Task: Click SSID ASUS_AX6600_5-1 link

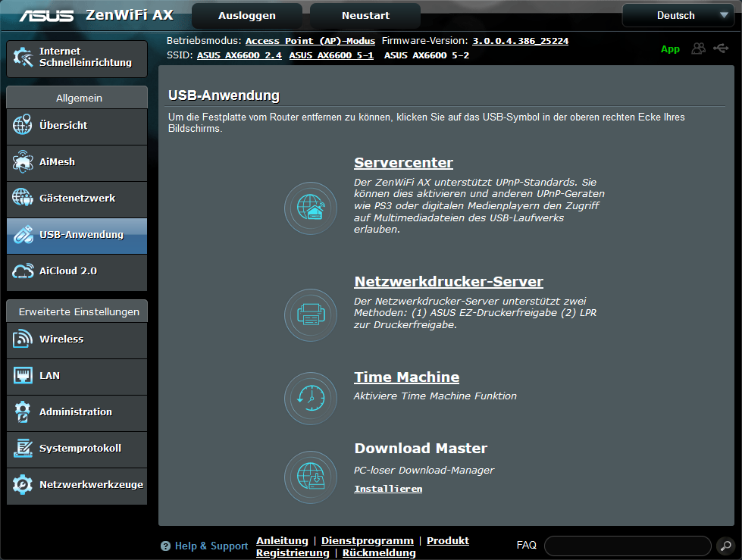Action: coord(331,55)
